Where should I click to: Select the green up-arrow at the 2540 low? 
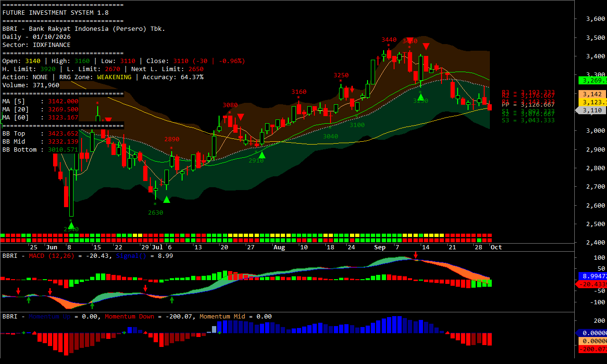(71, 225)
